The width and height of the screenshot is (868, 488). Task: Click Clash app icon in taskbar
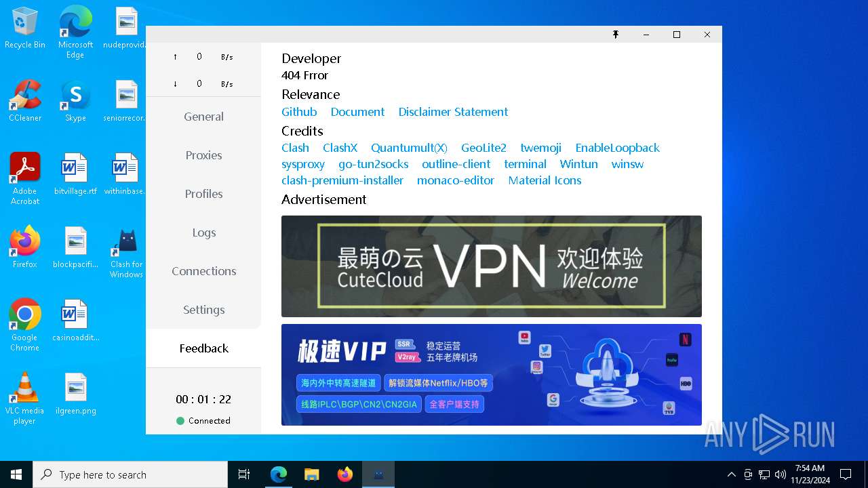[378, 474]
